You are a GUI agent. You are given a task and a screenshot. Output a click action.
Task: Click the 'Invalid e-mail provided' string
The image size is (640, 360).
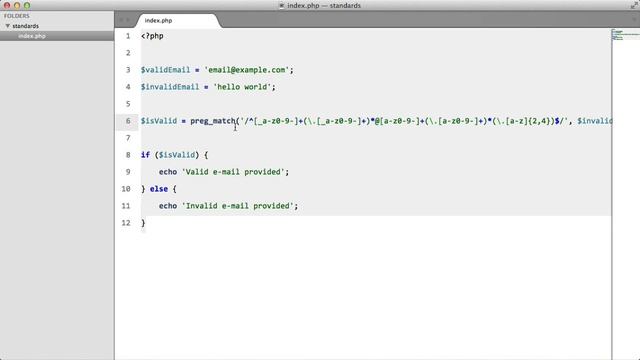coord(238,206)
